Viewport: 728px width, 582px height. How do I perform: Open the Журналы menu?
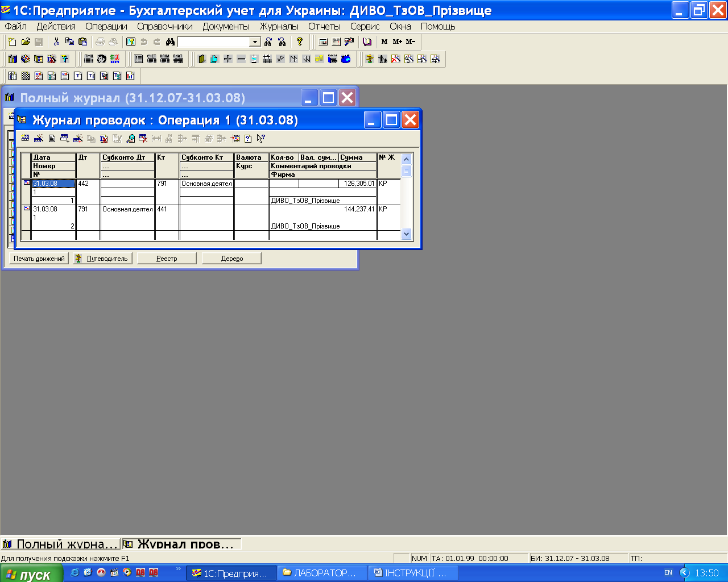(279, 26)
